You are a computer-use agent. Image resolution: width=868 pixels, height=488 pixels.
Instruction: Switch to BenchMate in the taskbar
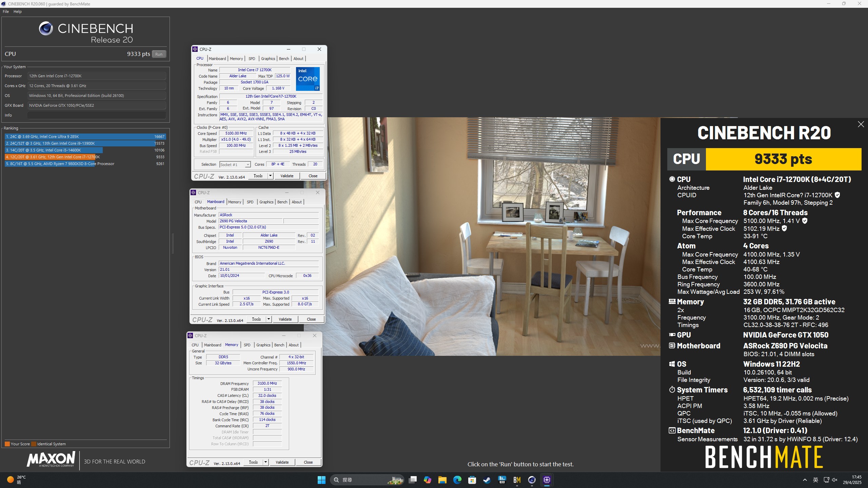[517, 480]
